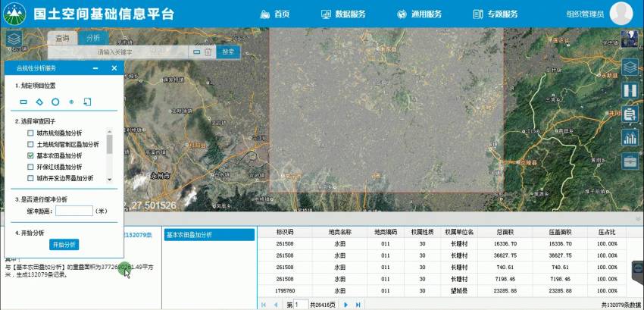The image size is (644, 310).
Task: Enable 城市规划叠加分析 checkbox
Action: coord(31,133)
